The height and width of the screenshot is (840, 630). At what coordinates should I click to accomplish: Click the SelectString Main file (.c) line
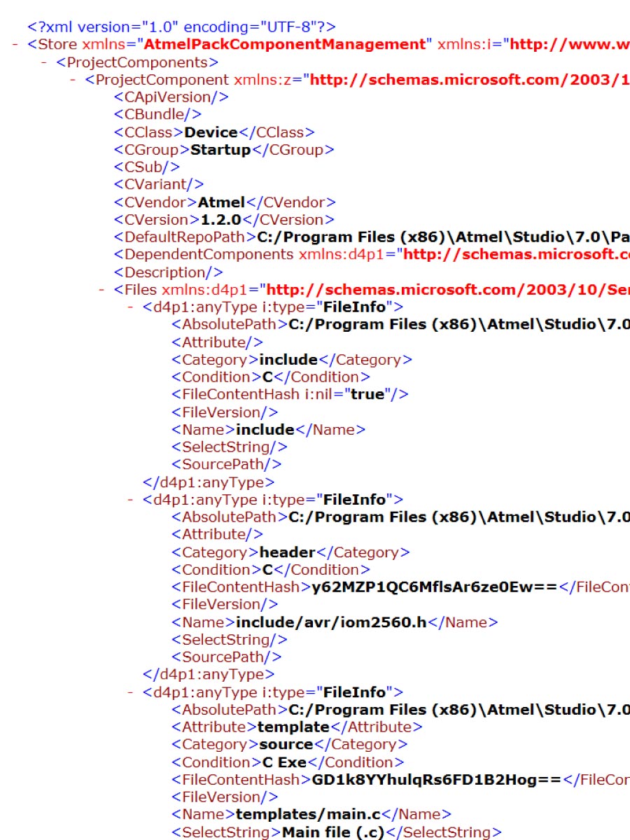click(x=337, y=832)
